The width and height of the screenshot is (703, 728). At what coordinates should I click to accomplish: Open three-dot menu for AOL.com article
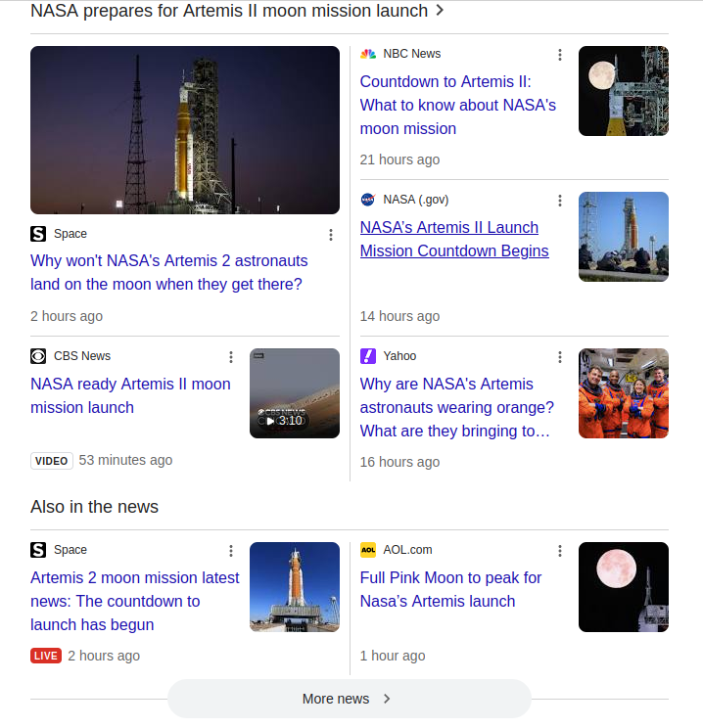point(560,551)
